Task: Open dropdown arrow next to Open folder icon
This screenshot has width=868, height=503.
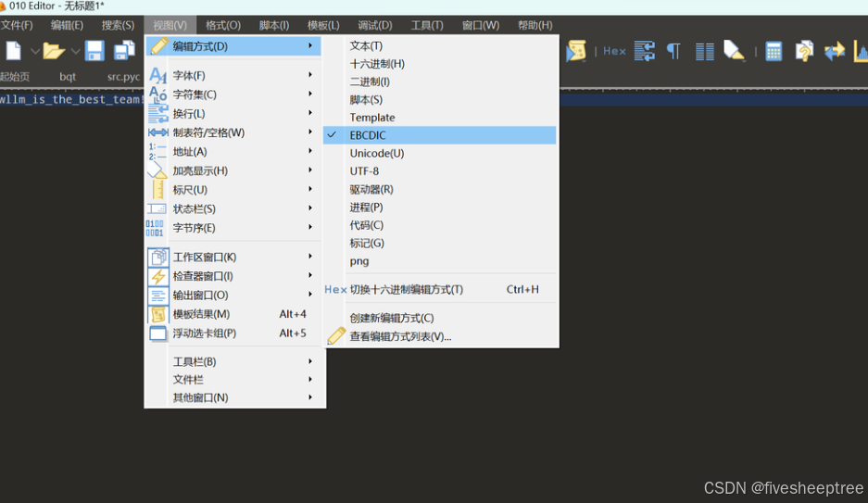Action: coord(75,52)
